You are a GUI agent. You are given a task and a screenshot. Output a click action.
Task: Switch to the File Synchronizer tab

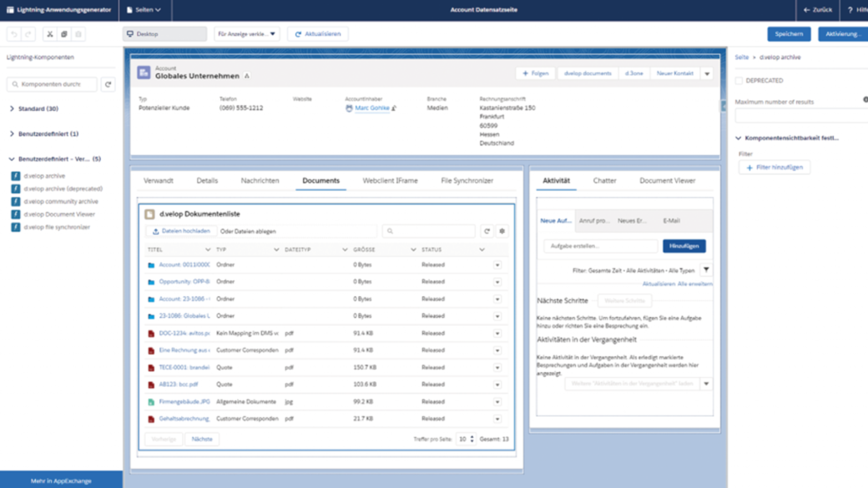point(467,181)
